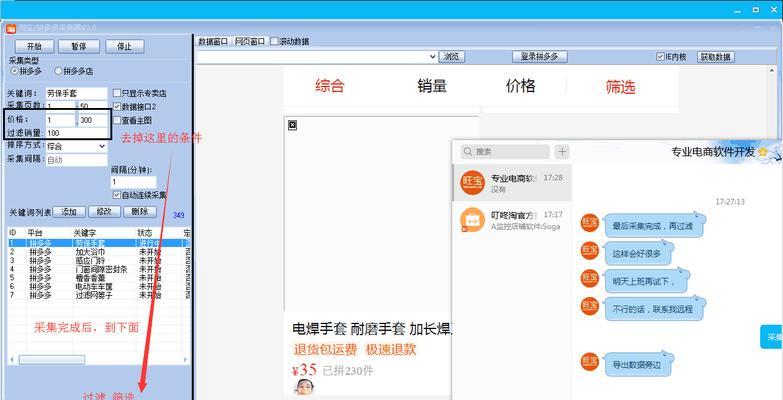Image resolution: width=783 pixels, height=400 pixels.
Task: Uncheck the 数据接口2 checkbox
Action: [x=117, y=106]
